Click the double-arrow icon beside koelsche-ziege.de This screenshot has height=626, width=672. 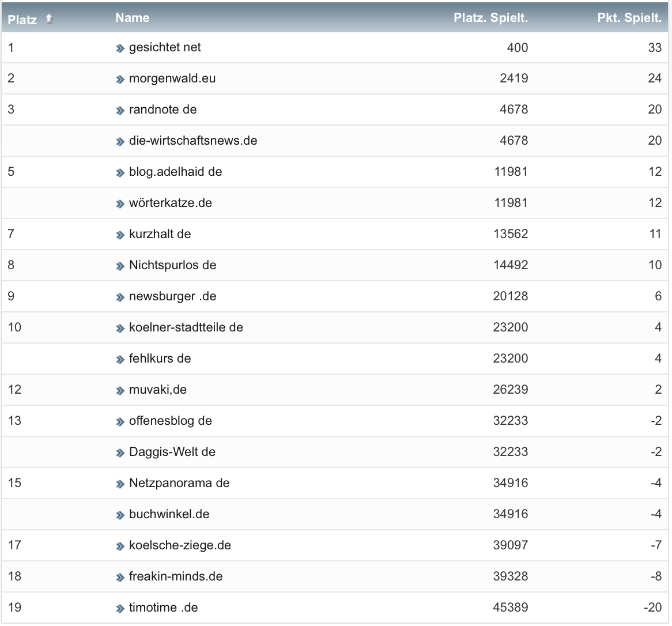click(x=120, y=546)
